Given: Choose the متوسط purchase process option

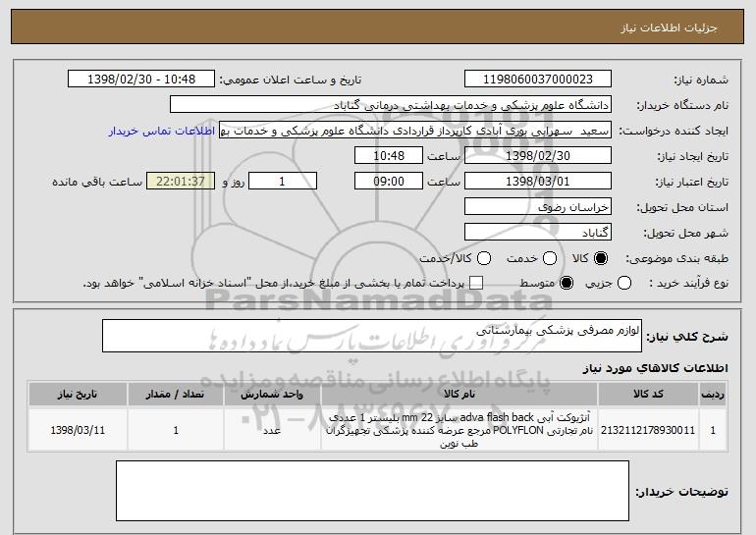Looking at the screenshot, I should point(567,284).
